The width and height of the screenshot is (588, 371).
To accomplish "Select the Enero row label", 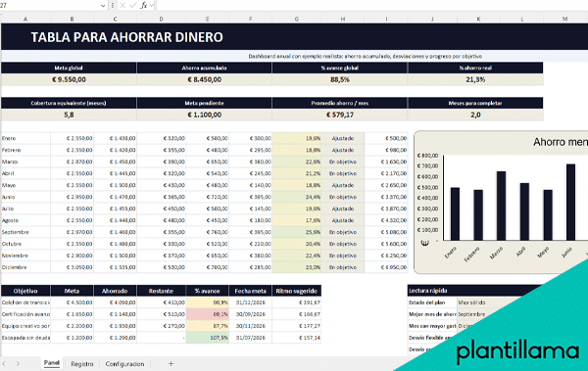I will click(25, 138).
